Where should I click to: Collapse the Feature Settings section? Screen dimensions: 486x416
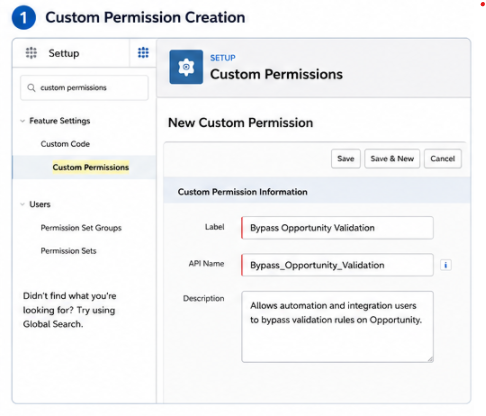click(22, 121)
